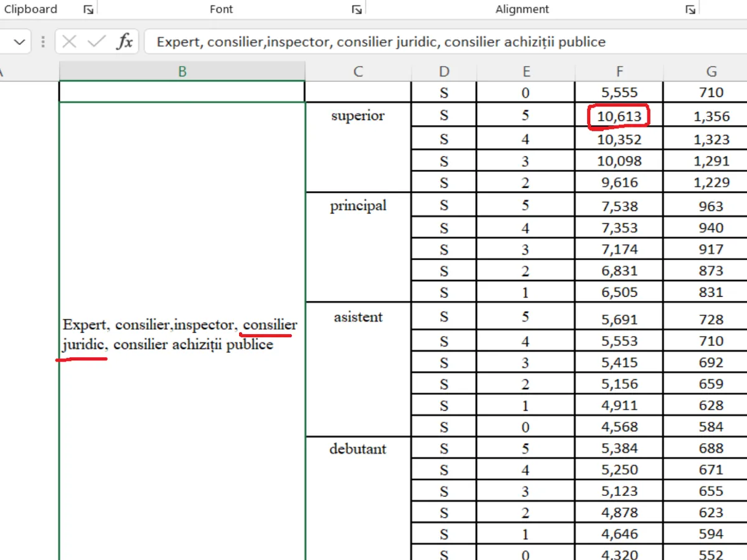Expand the Name Box dropdown arrow
The image size is (747, 560).
coord(19,42)
